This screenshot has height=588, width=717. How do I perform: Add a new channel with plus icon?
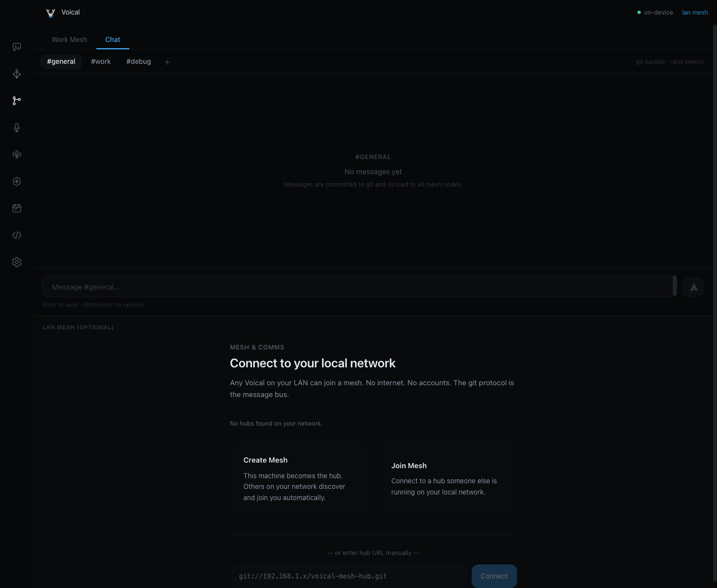click(x=167, y=62)
